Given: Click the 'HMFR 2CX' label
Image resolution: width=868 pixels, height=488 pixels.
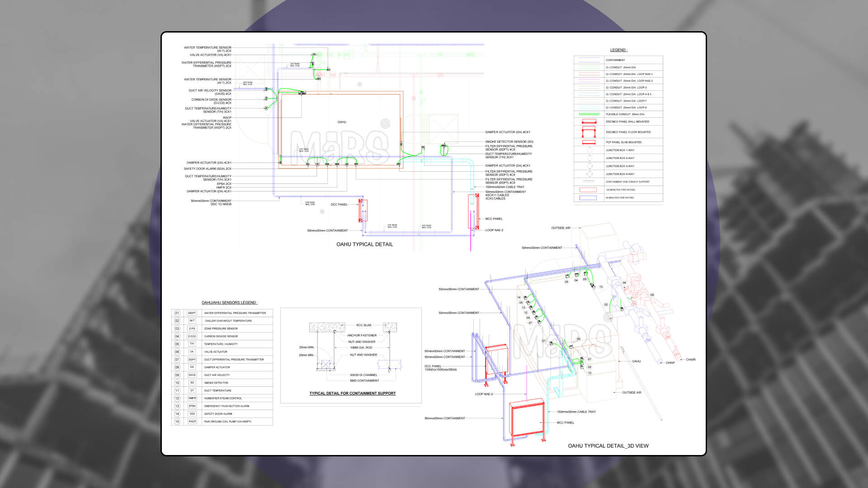Looking at the screenshot, I should [x=224, y=188].
